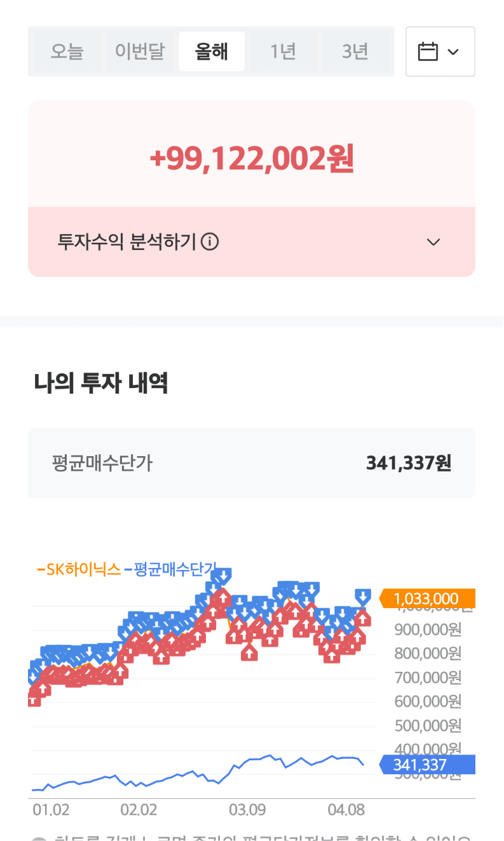Select the 오늘 period option
The width and height of the screenshot is (504, 841).
pyautogui.click(x=67, y=52)
